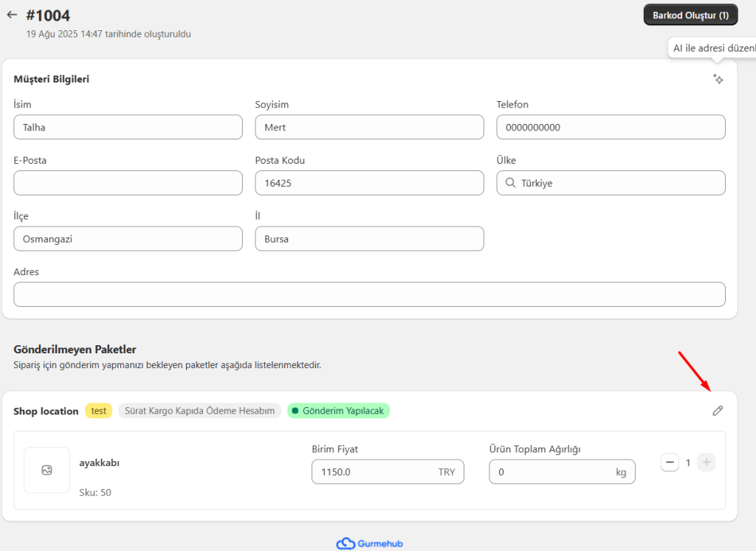Screen dimensions: 756x551
Task: Click the Gurmehub logo in footer
Action: tap(370, 544)
